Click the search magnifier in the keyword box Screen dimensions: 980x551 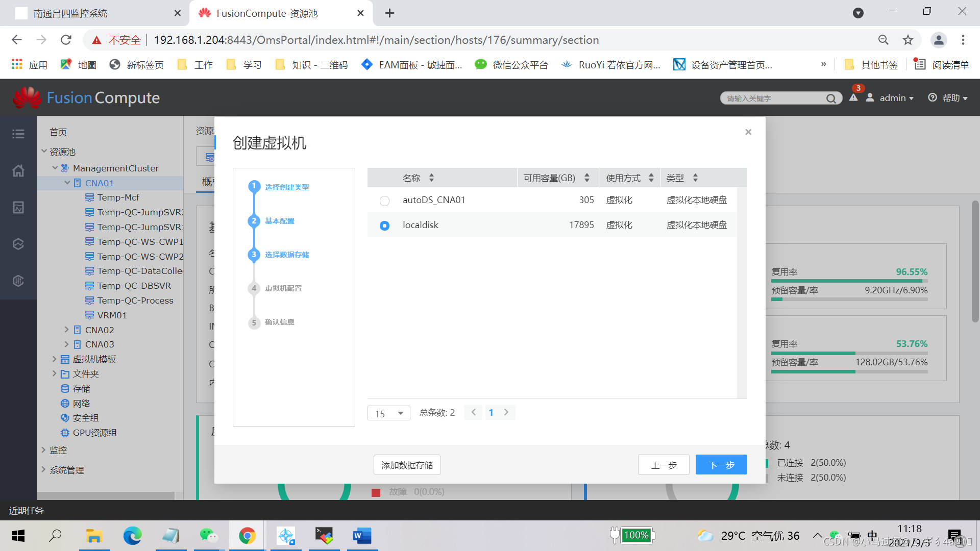click(x=831, y=98)
